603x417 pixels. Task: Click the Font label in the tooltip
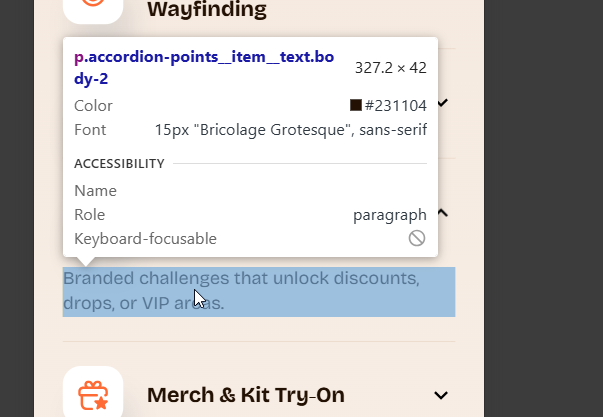[x=90, y=129]
